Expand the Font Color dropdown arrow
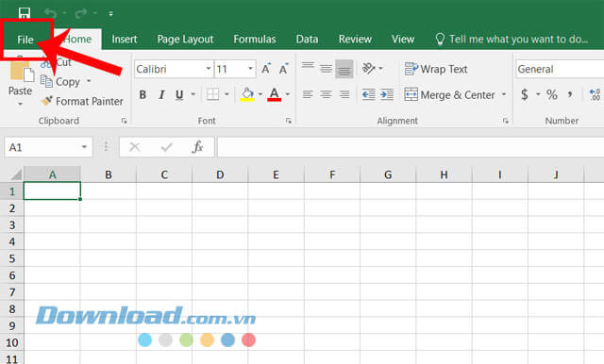This screenshot has width=604, height=364. (x=287, y=94)
